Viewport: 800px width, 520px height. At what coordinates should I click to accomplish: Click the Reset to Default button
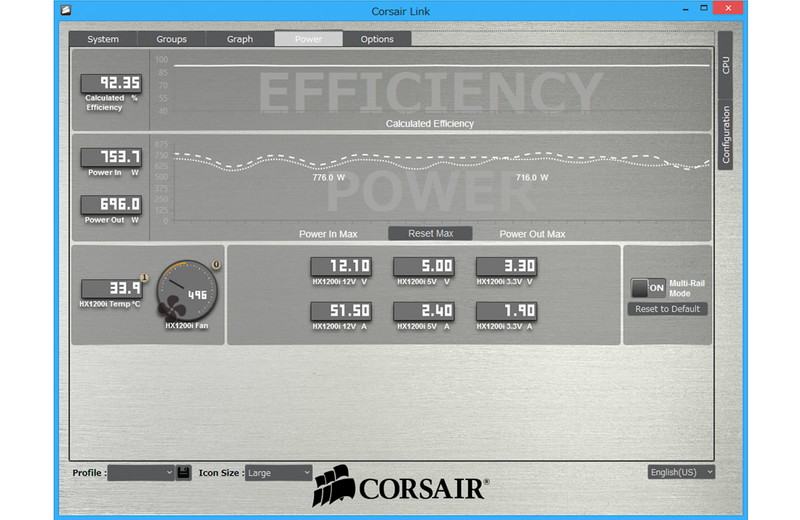click(667, 309)
